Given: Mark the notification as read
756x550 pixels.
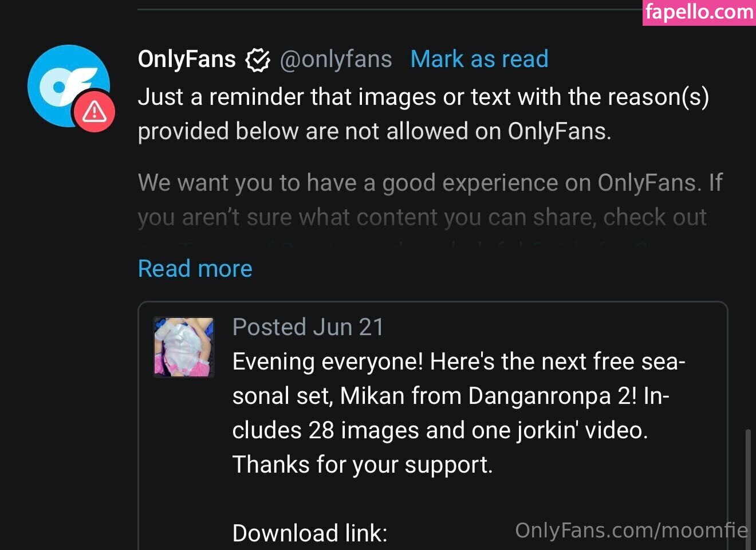Looking at the screenshot, I should [x=479, y=59].
